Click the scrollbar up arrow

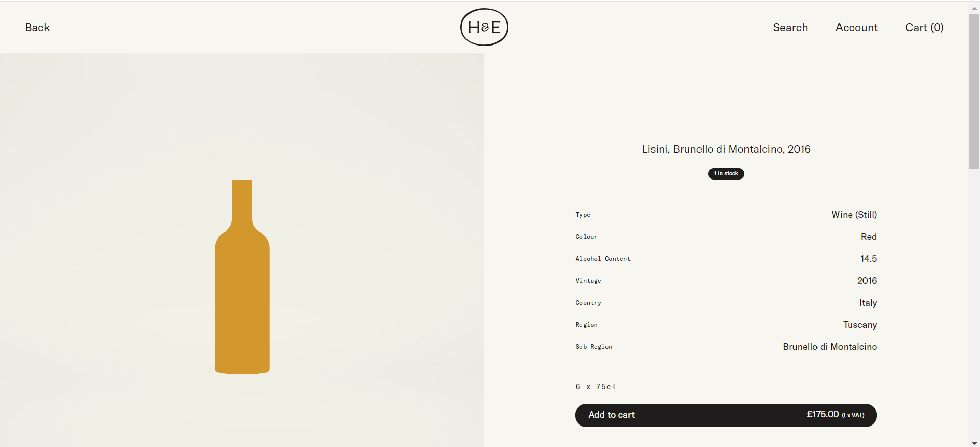974,8
